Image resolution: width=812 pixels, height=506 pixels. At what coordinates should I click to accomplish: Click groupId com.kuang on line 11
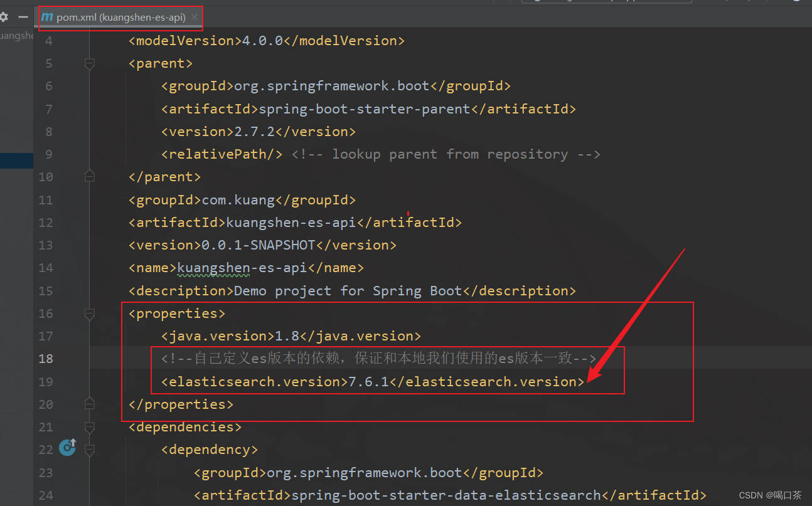pyautogui.click(x=242, y=200)
